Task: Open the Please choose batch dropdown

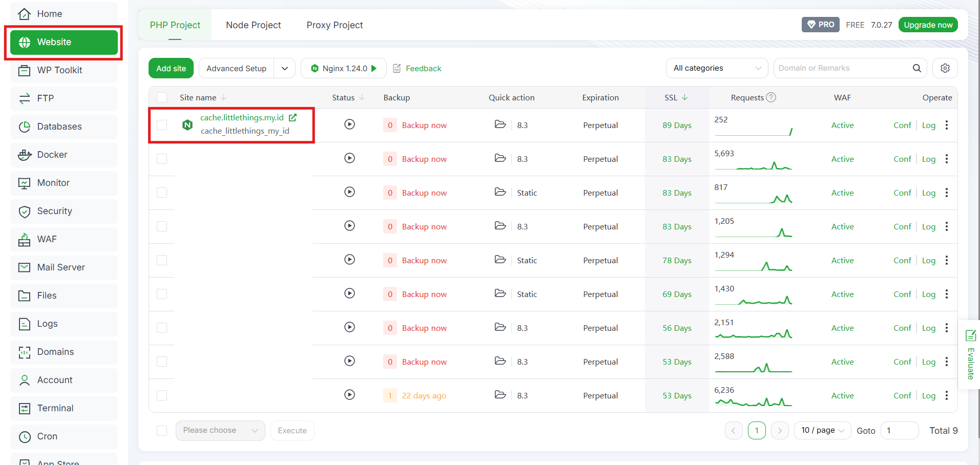Action: [220, 431]
